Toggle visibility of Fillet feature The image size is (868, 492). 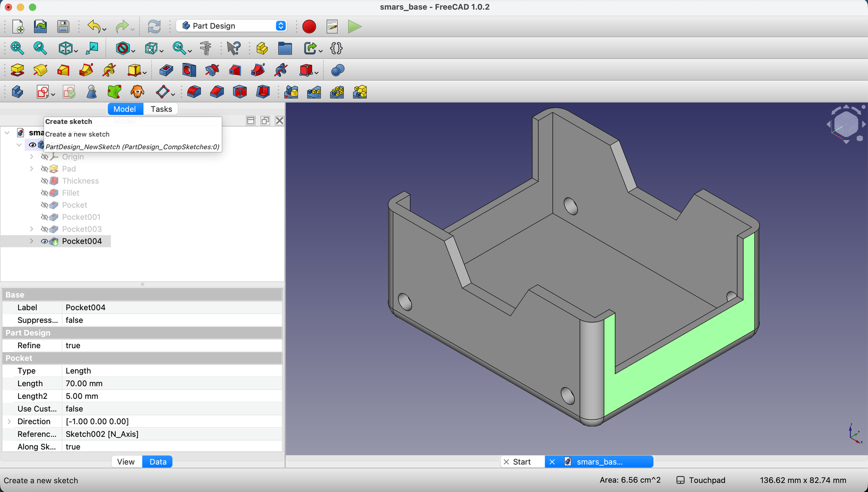pos(44,193)
